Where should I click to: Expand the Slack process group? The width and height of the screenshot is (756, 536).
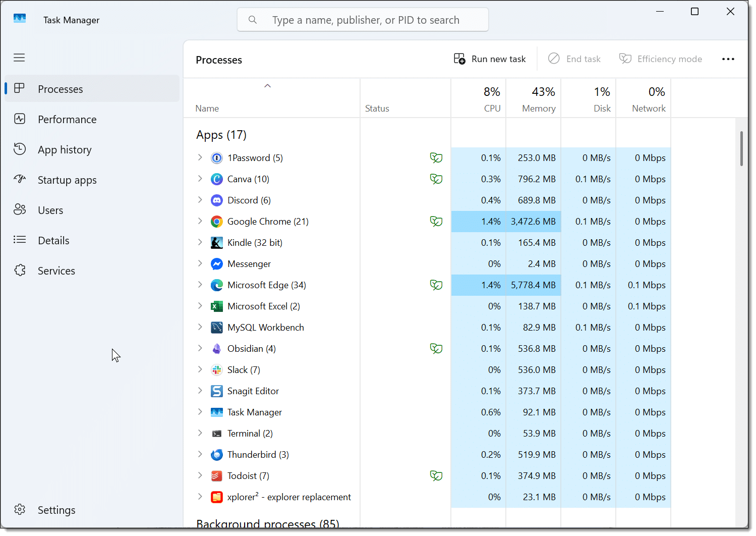[200, 369]
